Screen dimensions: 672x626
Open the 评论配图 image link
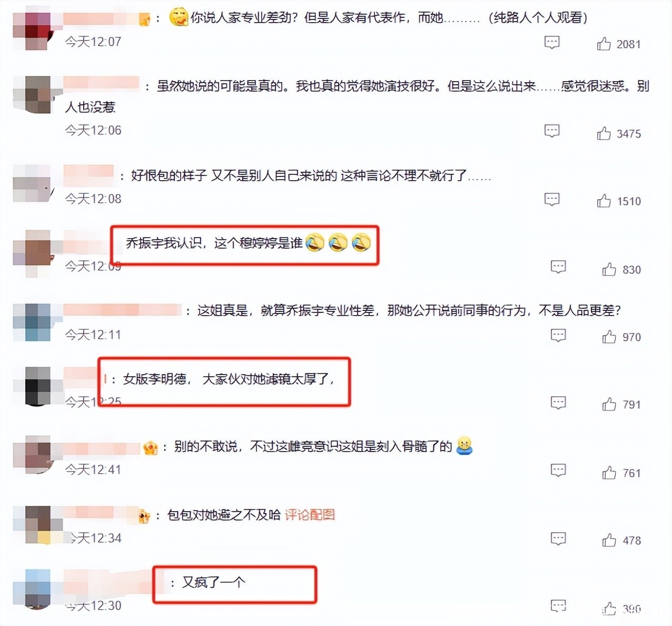pyautogui.click(x=310, y=515)
